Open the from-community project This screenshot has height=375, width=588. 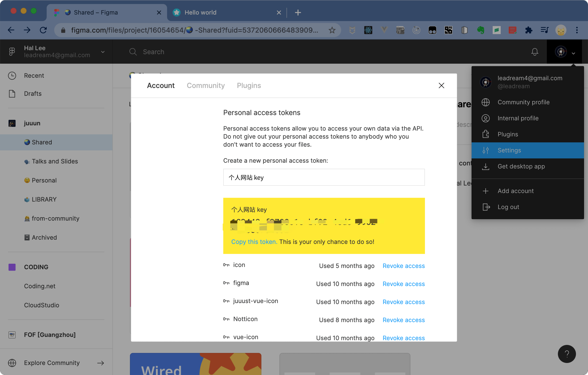click(x=56, y=218)
